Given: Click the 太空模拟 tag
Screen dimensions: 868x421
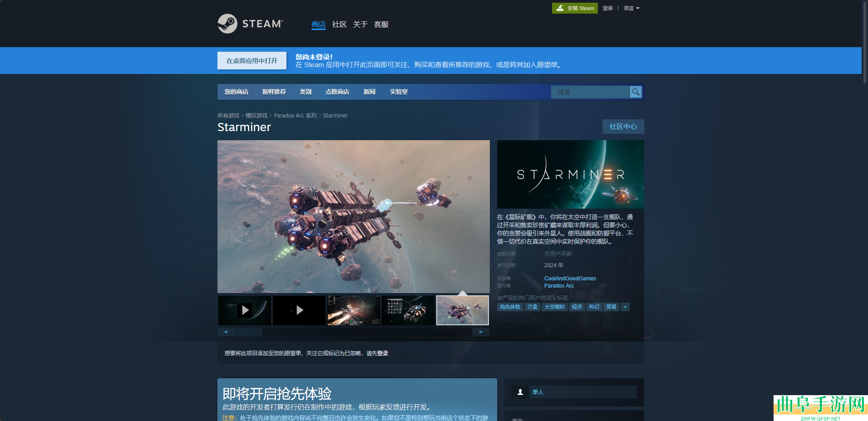Looking at the screenshot, I should click(555, 307).
